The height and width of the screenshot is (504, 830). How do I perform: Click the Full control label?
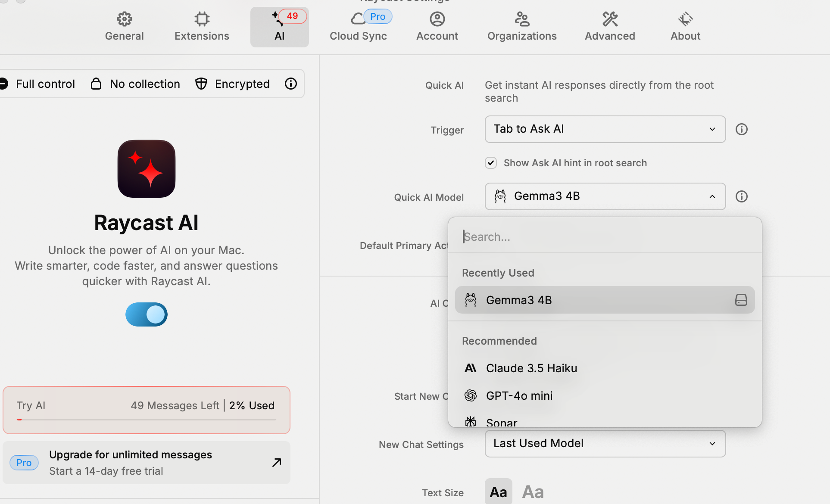coord(45,84)
